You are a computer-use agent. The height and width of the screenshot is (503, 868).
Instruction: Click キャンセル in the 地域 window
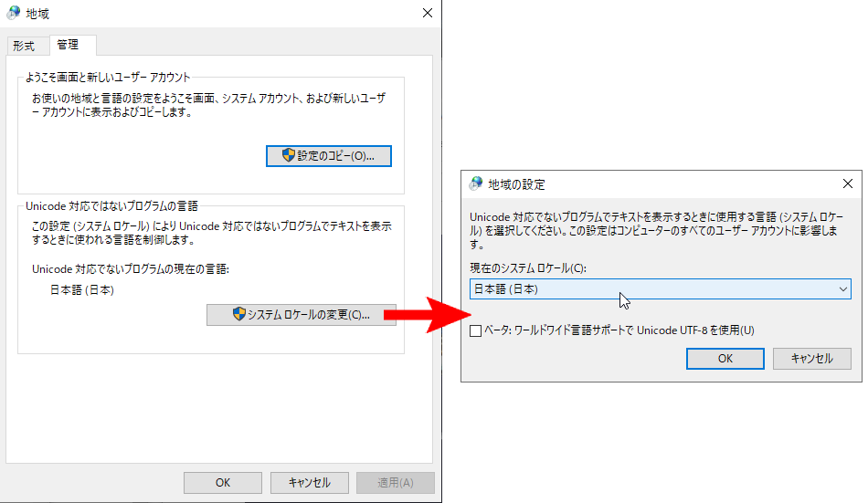point(310,483)
